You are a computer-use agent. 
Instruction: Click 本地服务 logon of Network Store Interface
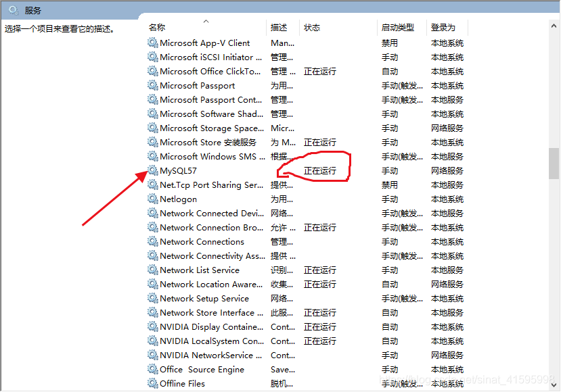(447, 313)
